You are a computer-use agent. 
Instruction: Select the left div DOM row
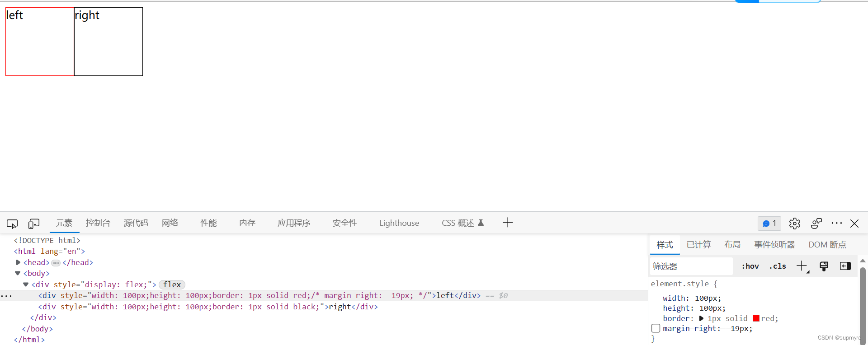click(324, 295)
